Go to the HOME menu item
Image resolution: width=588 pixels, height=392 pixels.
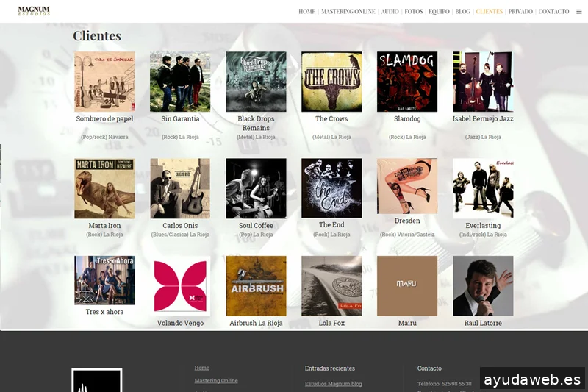306,11
